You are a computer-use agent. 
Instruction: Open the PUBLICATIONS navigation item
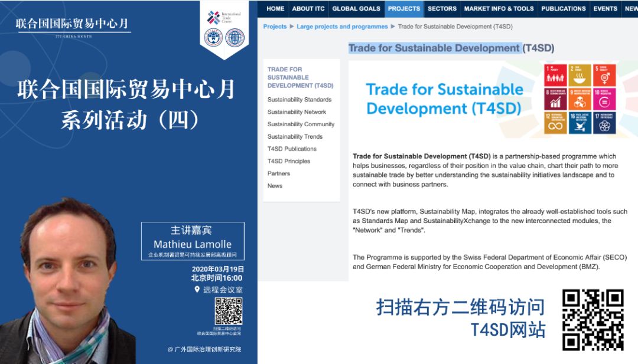point(564,9)
